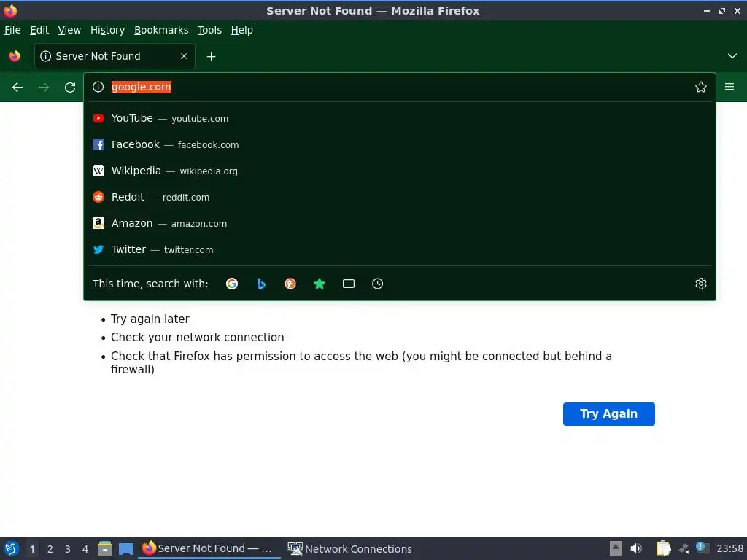
Task: Open the file manager taskbar icon
Action: (x=105, y=548)
